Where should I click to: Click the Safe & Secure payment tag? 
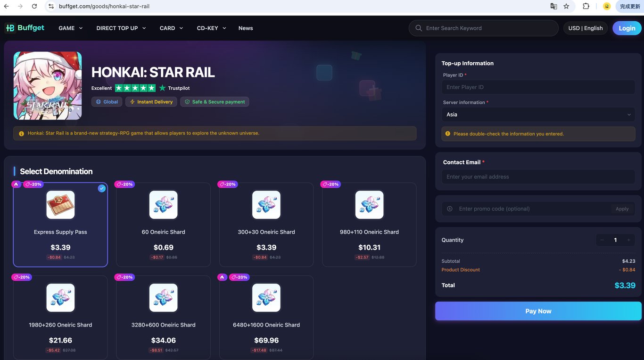click(x=215, y=102)
